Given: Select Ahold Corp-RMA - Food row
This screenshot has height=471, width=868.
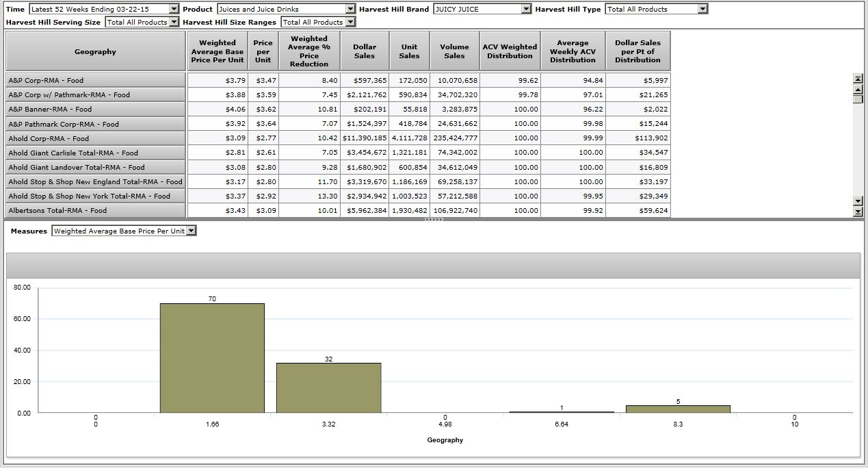Looking at the screenshot, I should point(96,138).
